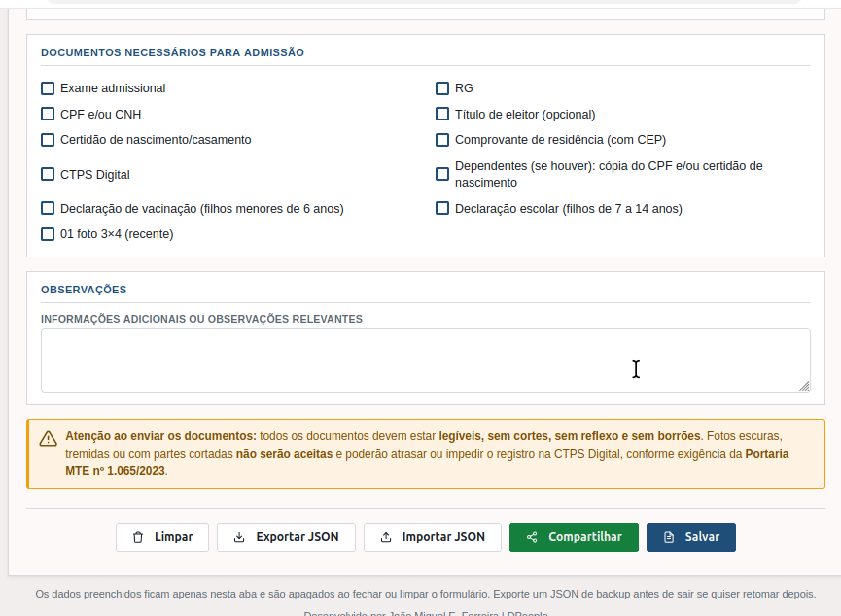Select the 01 foto 3×4 (recente) checkbox
The height and width of the screenshot is (616, 841).
click(48, 234)
